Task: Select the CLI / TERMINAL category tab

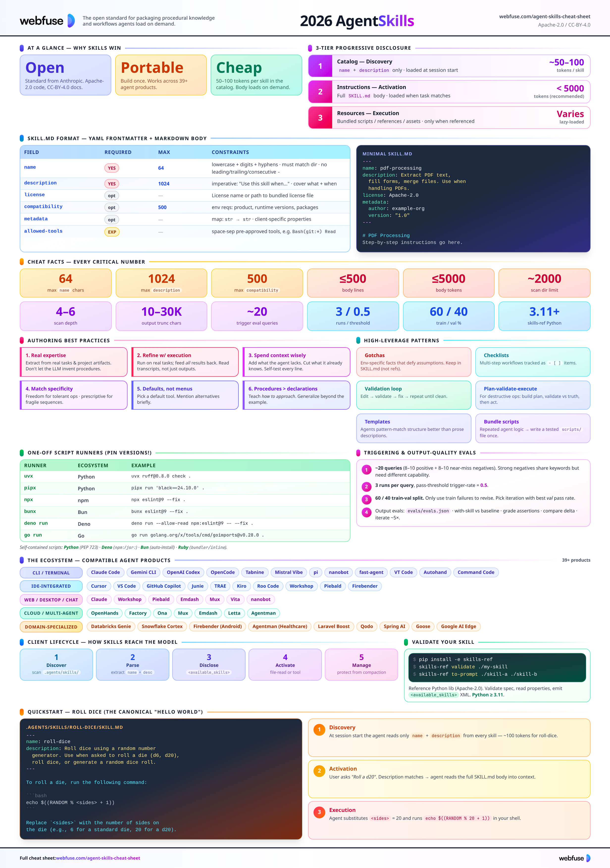Action: tap(51, 572)
